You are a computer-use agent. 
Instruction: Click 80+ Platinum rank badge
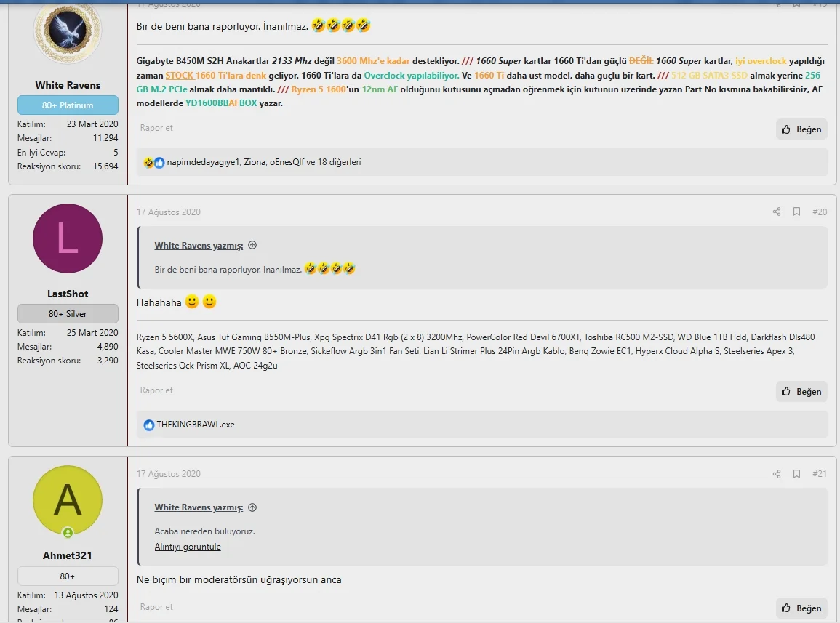pyautogui.click(x=68, y=105)
